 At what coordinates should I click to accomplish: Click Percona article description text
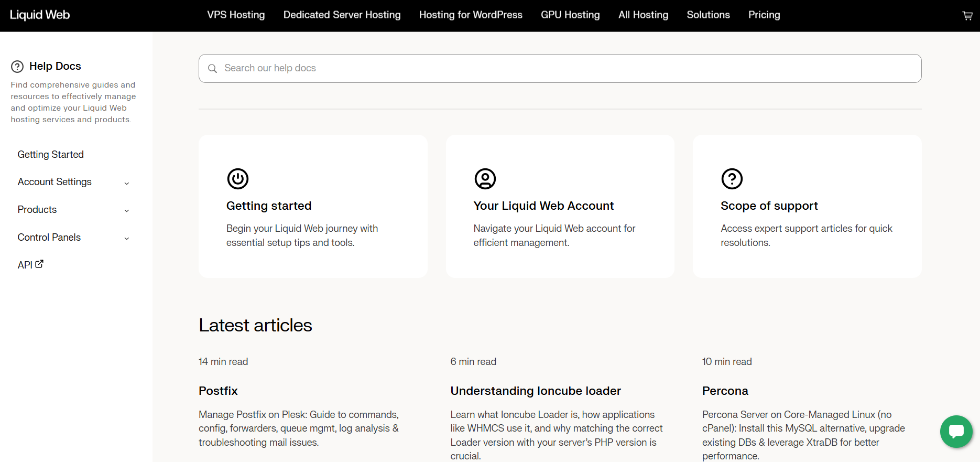pyautogui.click(x=803, y=435)
